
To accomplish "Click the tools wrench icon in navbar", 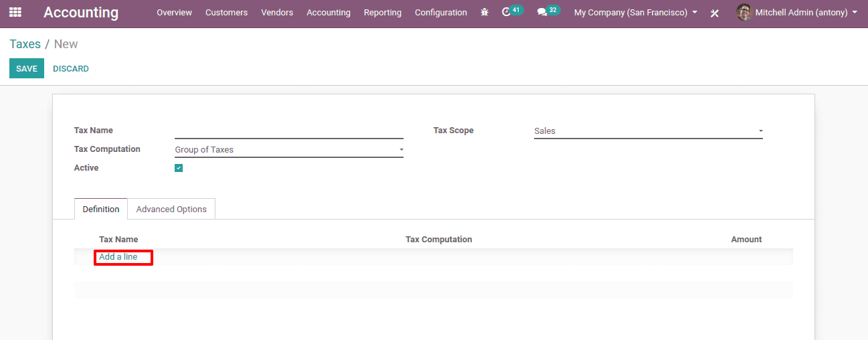I will (x=715, y=13).
